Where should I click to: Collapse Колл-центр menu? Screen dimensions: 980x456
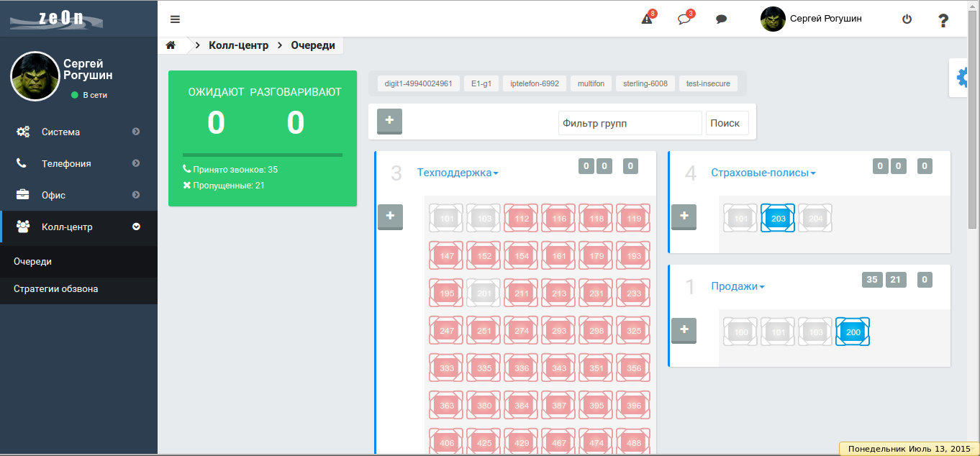[78, 227]
